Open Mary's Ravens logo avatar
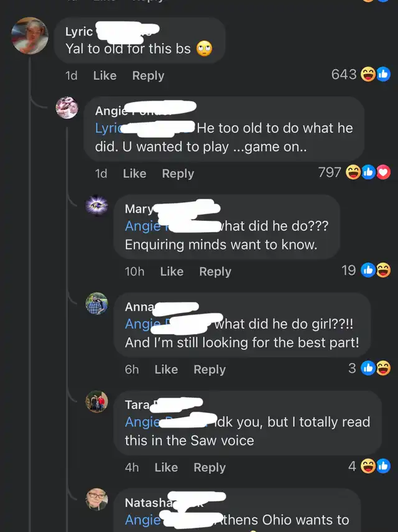This screenshot has height=532, width=398. point(96,205)
